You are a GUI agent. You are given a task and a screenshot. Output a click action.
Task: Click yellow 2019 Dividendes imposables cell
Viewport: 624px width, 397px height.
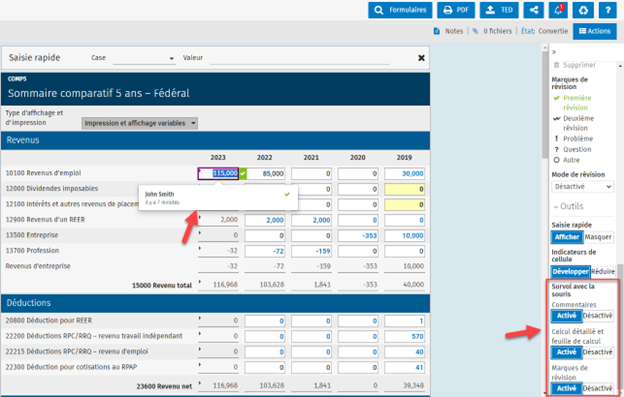404,189
